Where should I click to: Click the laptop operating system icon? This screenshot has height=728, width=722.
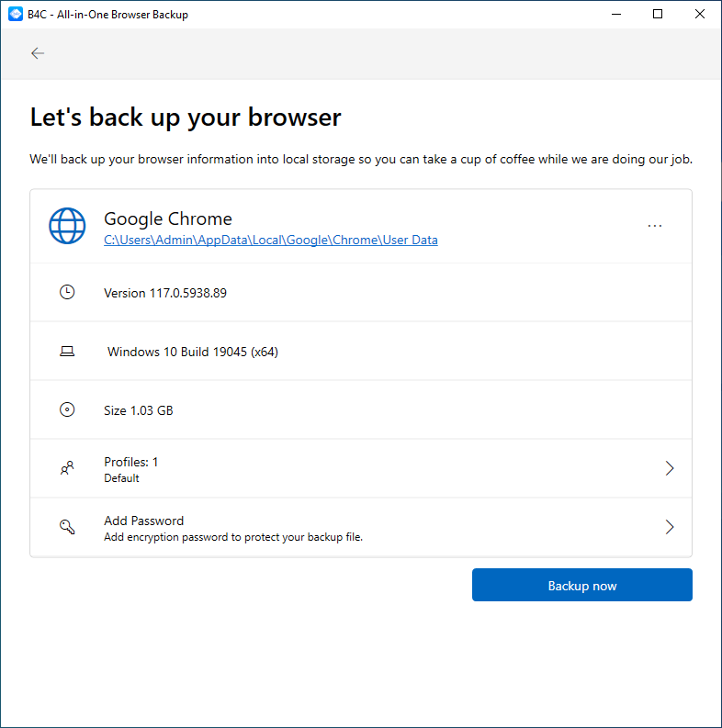(67, 352)
